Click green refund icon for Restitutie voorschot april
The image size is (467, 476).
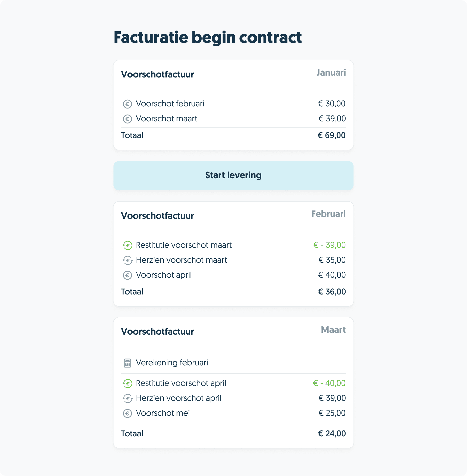(x=127, y=383)
